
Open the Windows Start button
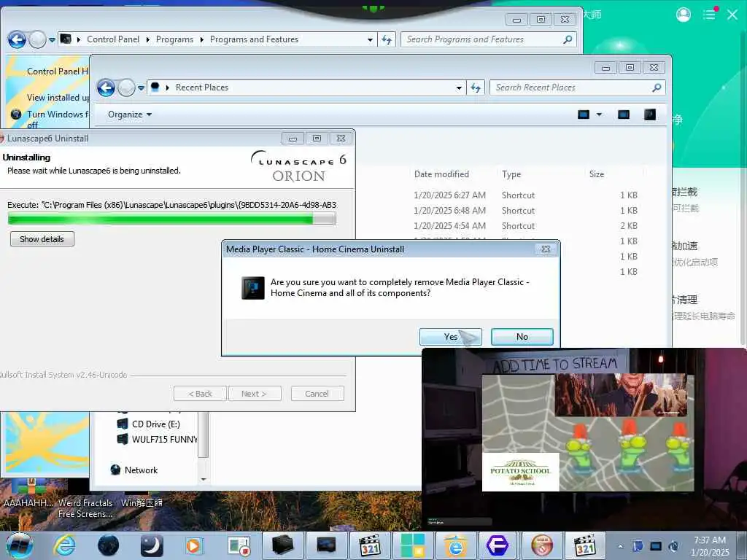pos(20,545)
